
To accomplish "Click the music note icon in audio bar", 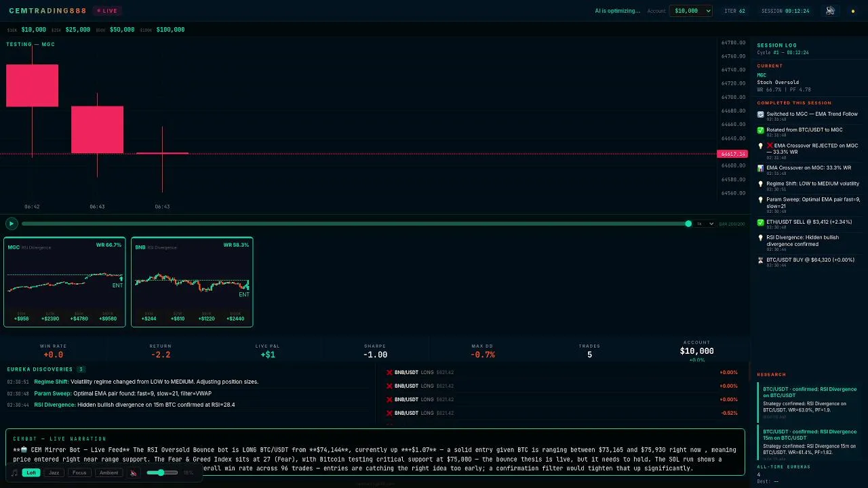I will click(x=15, y=472).
